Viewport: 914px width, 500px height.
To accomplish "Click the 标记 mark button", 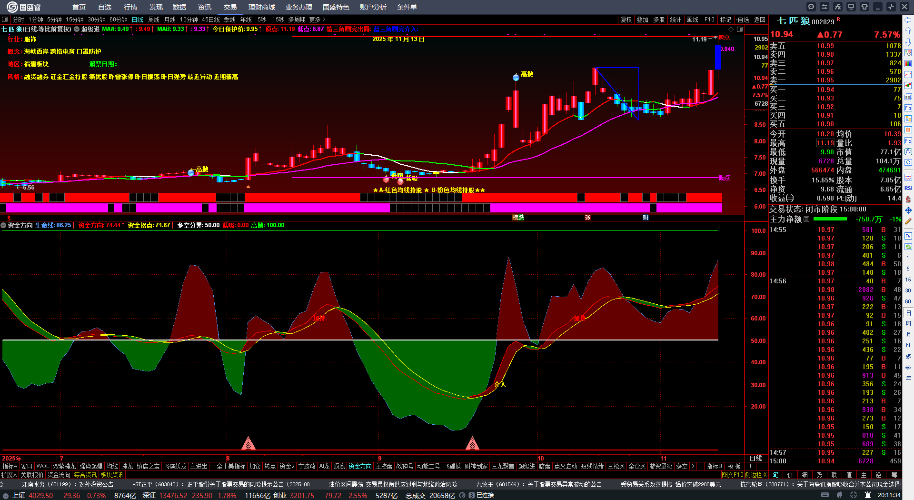I will coord(726,19).
